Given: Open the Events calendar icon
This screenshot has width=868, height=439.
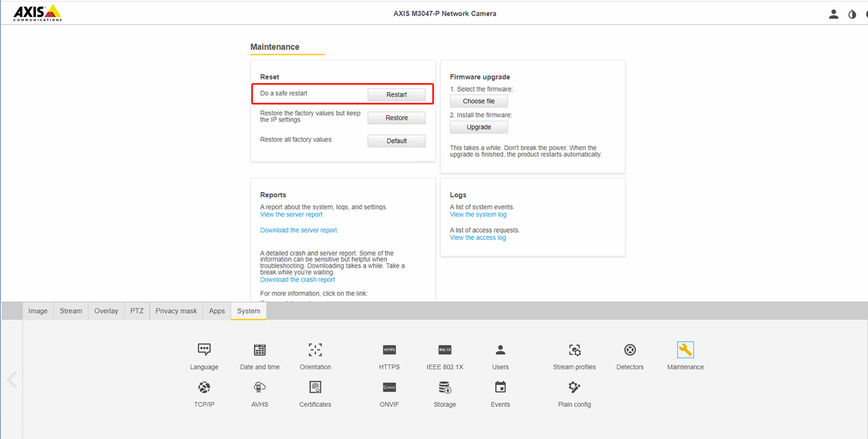Looking at the screenshot, I should click(x=500, y=387).
